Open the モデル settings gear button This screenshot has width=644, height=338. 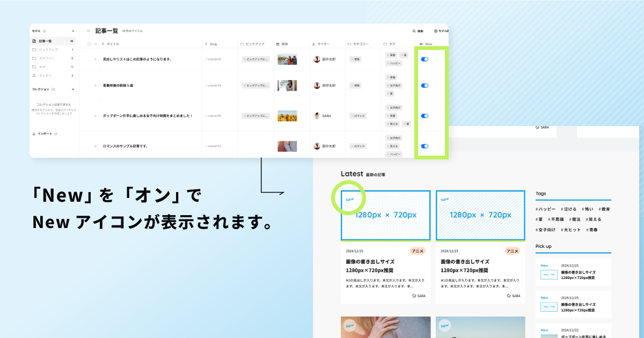tap(441, 31)
